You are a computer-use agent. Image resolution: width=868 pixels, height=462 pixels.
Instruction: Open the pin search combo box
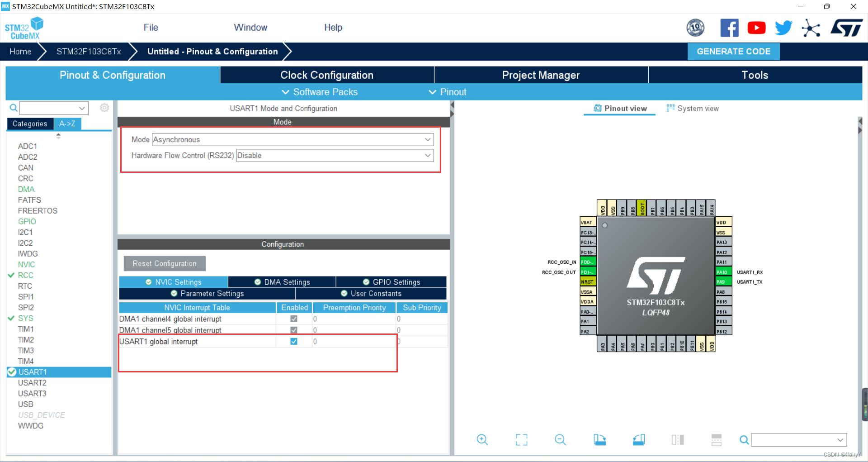tap(799, 439)
